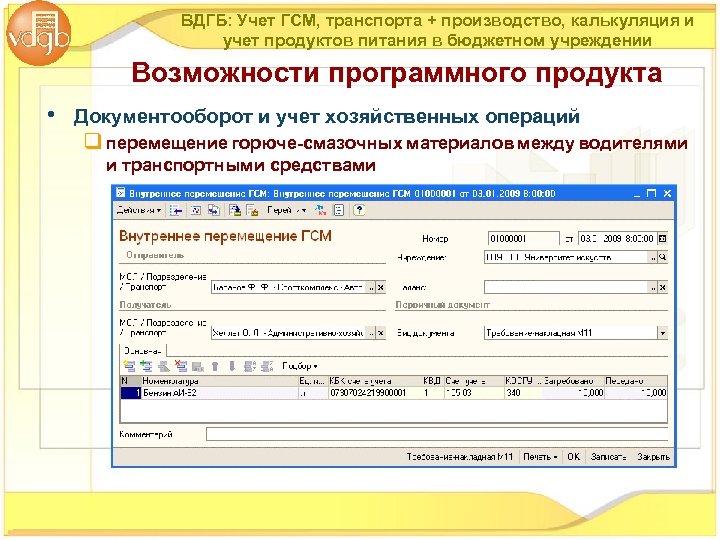Viewport: 720px width, 540px height.
Task: Sort table ascending icon
Action: tap(250, 366)
